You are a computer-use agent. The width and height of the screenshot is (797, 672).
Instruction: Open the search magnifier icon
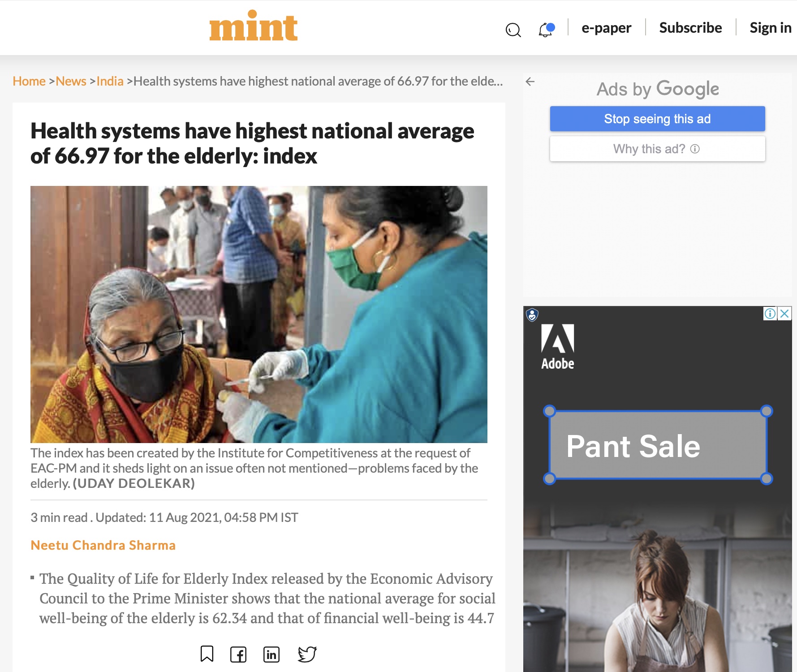tap(513, 30)
